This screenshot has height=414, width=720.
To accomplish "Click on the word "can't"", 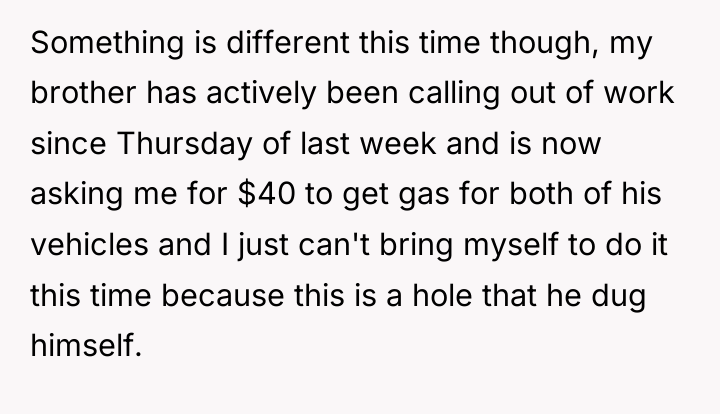I will (x=334, y=244).
